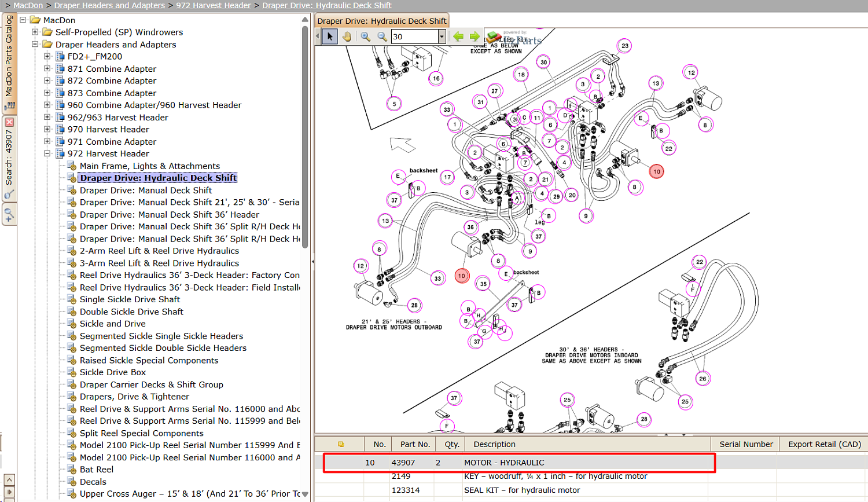
Task: Sort by the Part No. column header
Action: (x=415, y=444)
